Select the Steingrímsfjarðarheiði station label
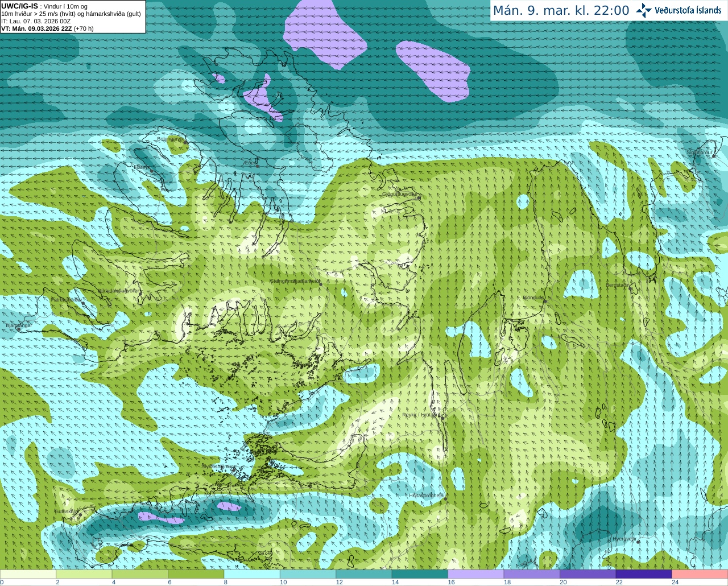The image size is (728, 586). pyautogui.click(x=294, y=281)
